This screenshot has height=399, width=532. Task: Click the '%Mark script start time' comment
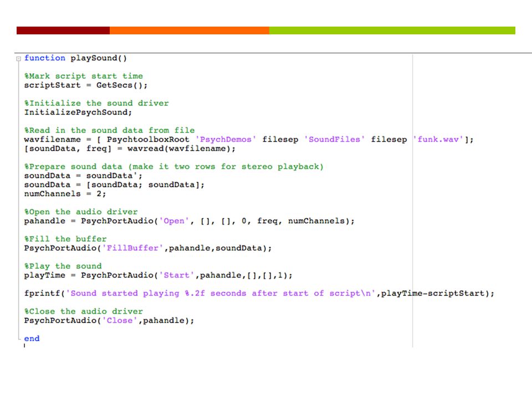tap(84, 76)
